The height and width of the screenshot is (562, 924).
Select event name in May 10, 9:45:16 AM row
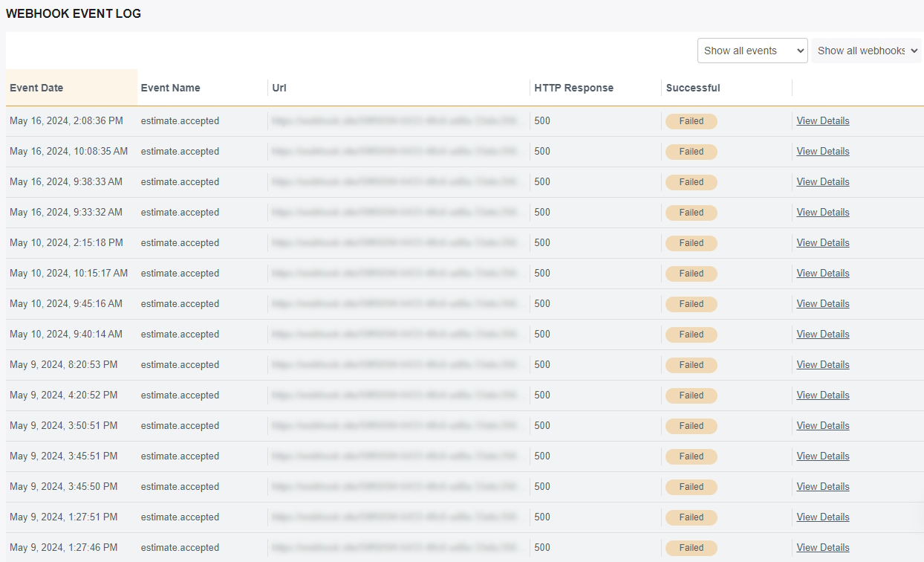pos(180,304)
